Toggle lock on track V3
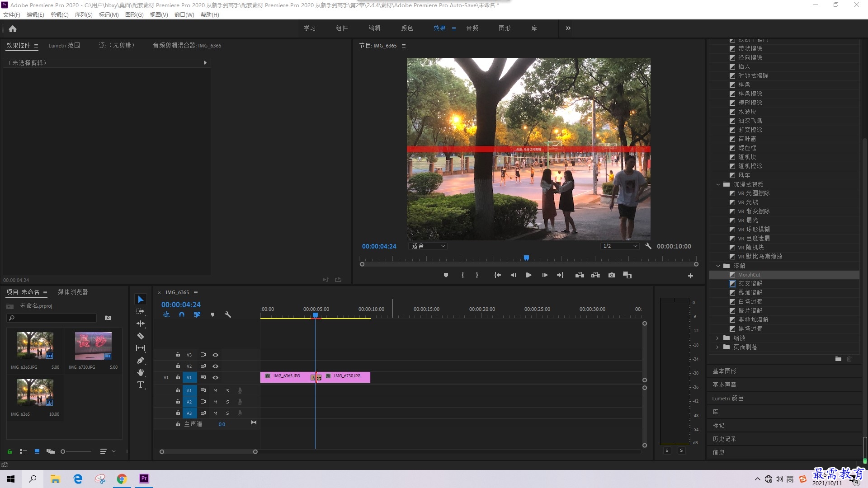Screen dimensions: 868x488 (178, 355)
